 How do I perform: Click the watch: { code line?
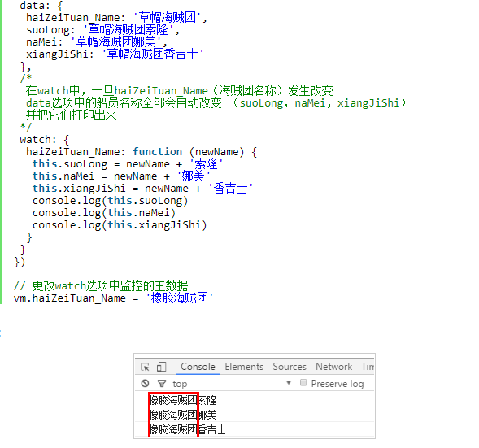coord(44,140)
